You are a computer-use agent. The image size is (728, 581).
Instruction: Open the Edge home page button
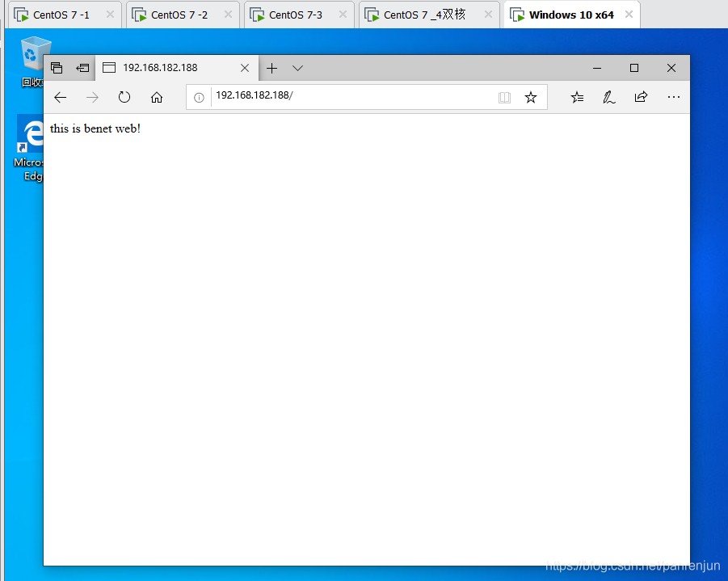pos(157,98)
